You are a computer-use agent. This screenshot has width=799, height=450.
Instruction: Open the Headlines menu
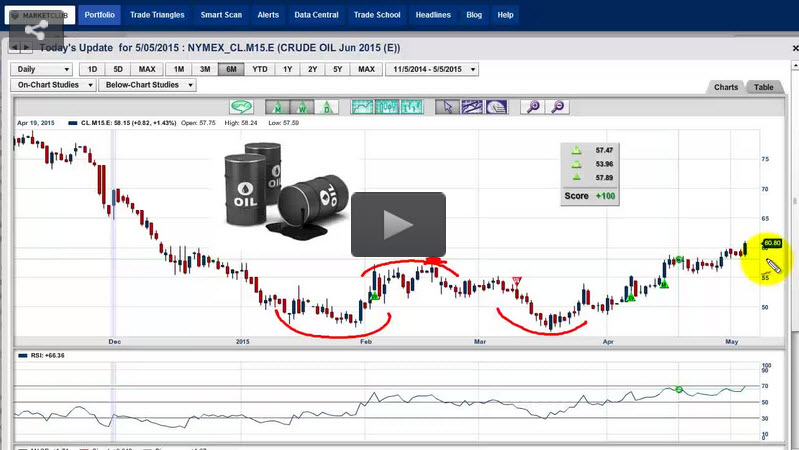433,15
